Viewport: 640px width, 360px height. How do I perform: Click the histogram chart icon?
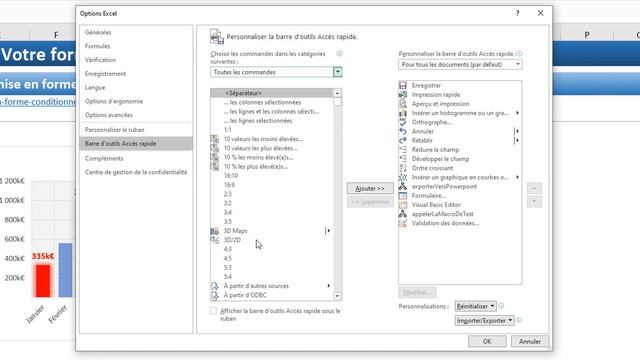[403, 113]
